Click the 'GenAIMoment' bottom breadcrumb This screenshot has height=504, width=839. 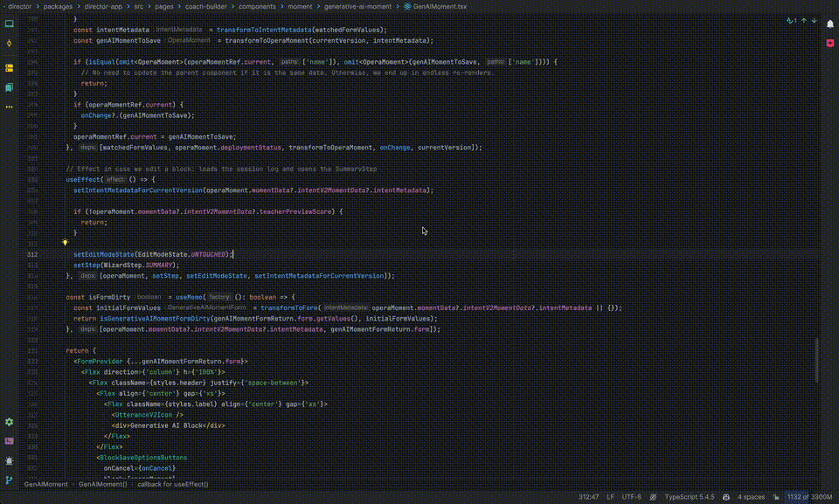[x=46, y=484]
